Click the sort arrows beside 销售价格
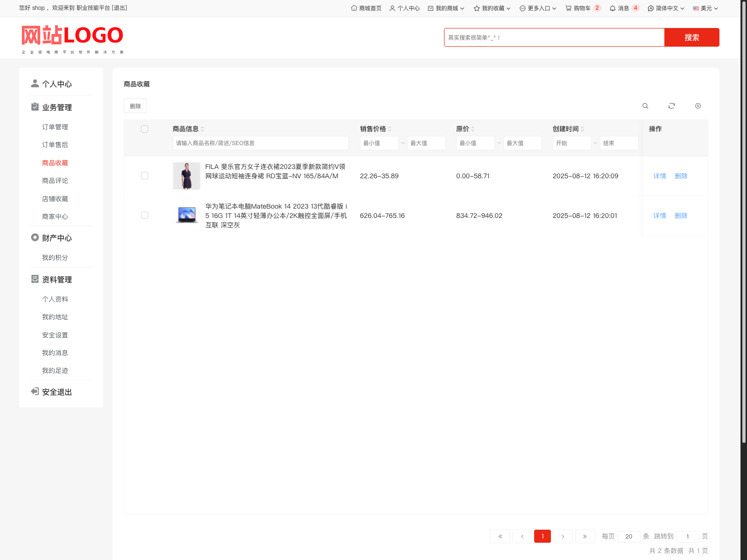The width and height of the screenshot is (747, 560). pyautogui.click(x=390, y=129)
